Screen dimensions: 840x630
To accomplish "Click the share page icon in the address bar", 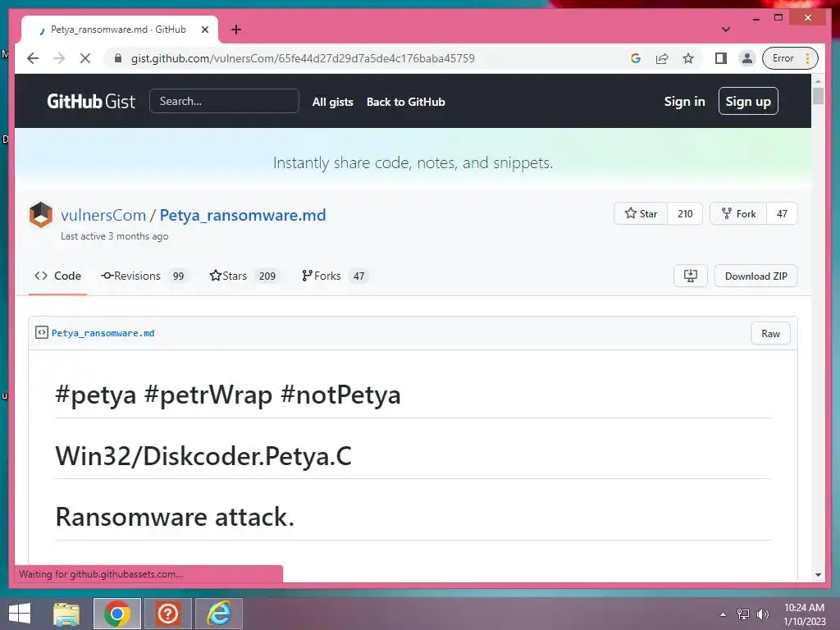I will (x=662, y=58).
